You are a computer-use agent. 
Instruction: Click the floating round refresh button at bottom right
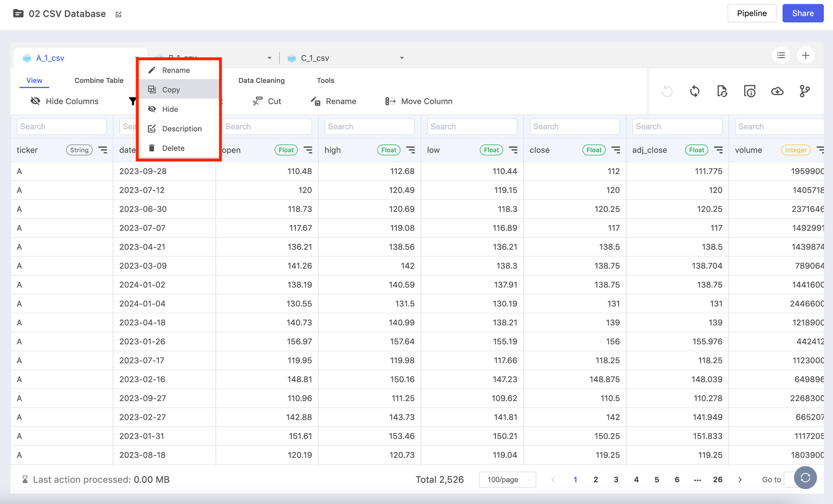805,478
